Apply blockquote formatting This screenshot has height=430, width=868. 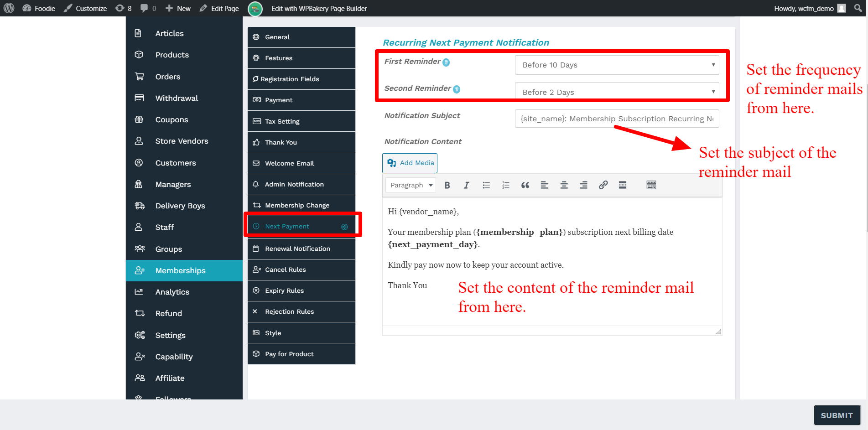tap(525, 185)
